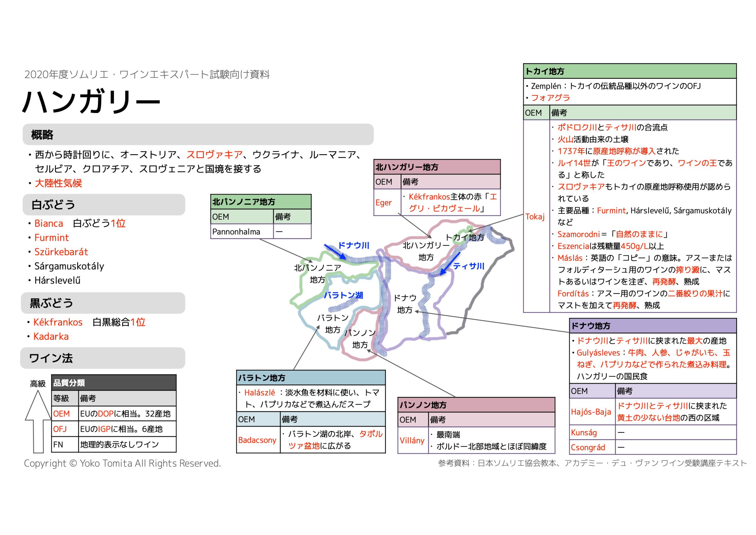Click the 白ぶどう section header
This screenshot has width=756, height=535.
tap(104, 205)
